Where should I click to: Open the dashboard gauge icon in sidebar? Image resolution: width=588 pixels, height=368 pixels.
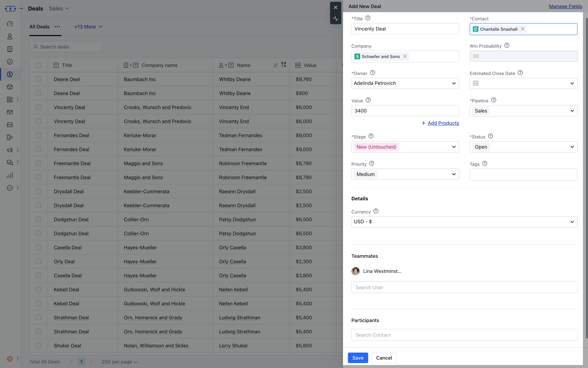pos(10,24)
